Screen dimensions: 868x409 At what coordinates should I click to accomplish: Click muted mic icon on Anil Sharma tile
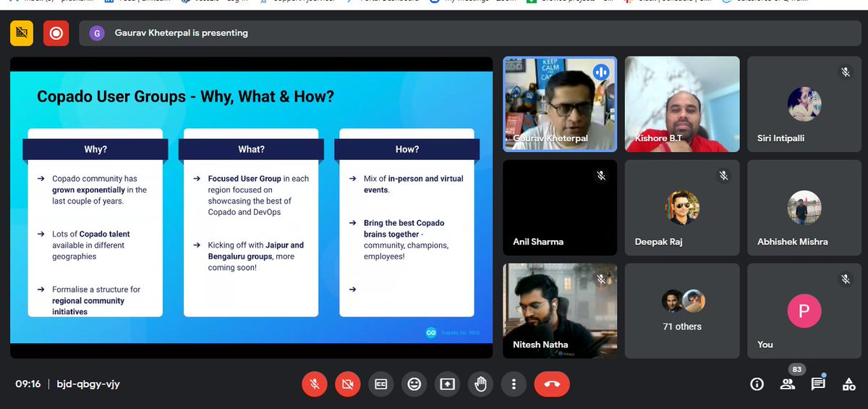[600, 176]
